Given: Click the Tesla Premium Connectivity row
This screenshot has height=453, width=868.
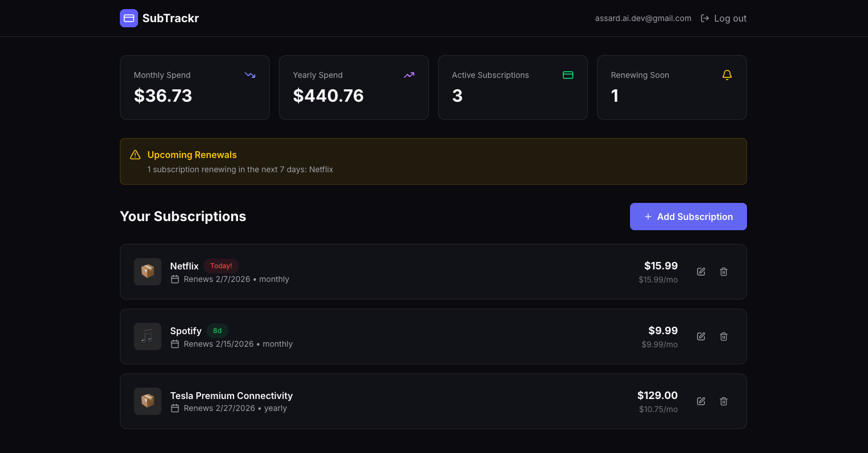Looking at the screenshot, I should [433, 401].
